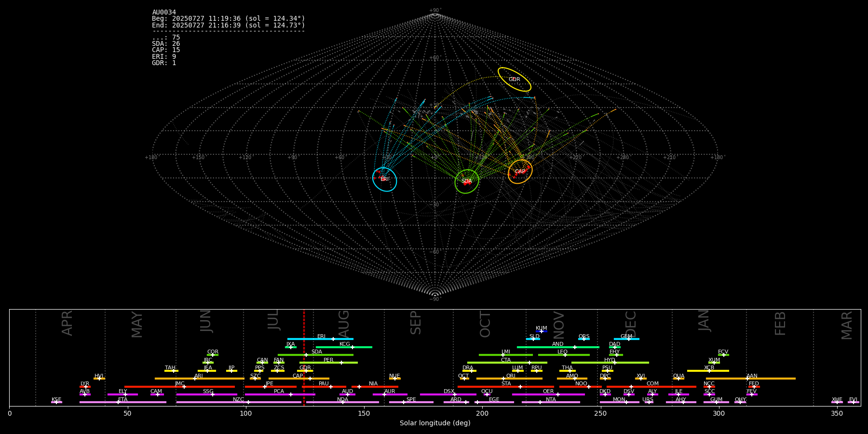
Task: Click the XHE shower marker in the timeline
Action: tap(837, 402)
